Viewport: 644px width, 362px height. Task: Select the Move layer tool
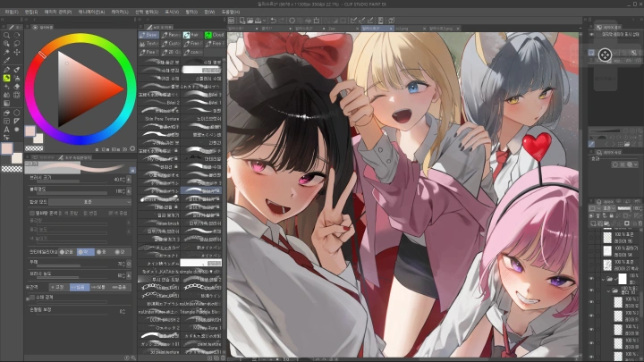tap(17, 52)
